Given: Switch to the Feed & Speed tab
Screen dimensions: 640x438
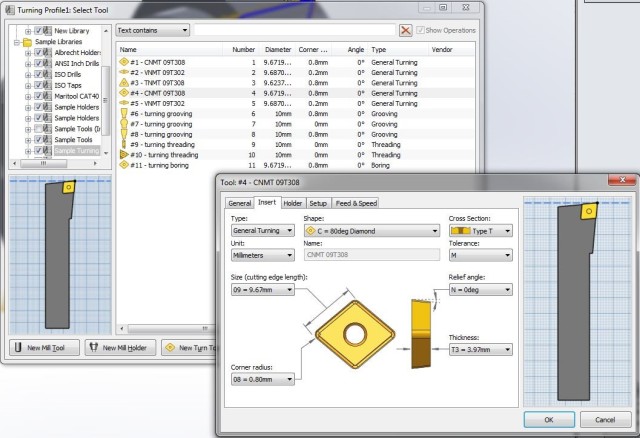Looking at the screenshot, I should [356, 203].
